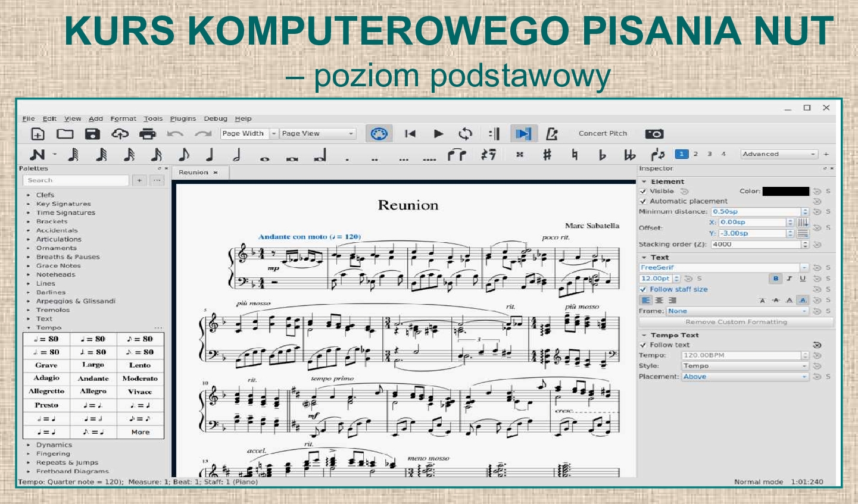Uncheck the Visible checkbox in Inspector

point(643,192)
